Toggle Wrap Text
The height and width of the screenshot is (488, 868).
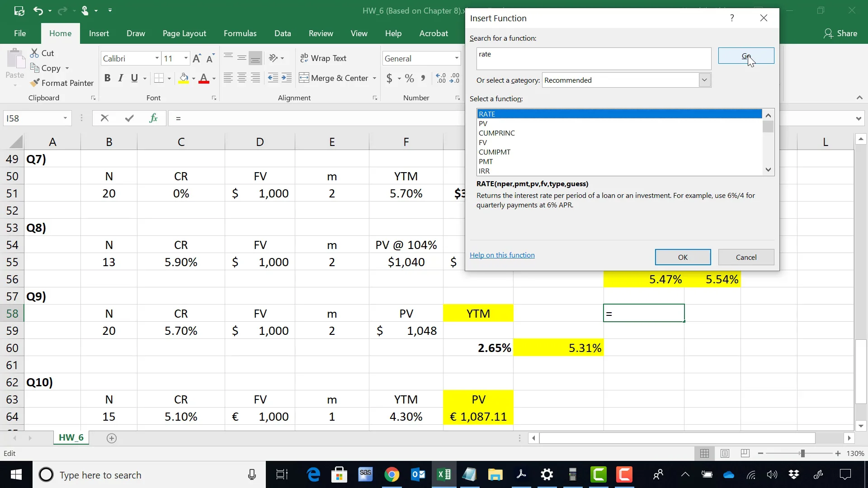pyautogui.click(x=323, y=58)
